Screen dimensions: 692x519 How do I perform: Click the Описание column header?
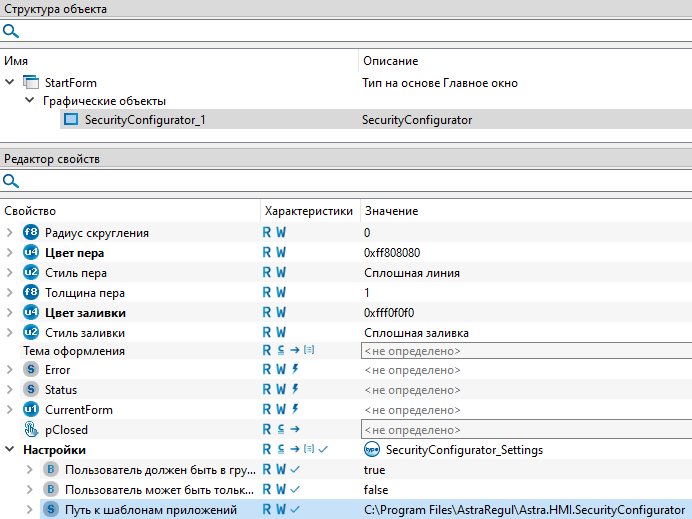[x=390, y=61]
